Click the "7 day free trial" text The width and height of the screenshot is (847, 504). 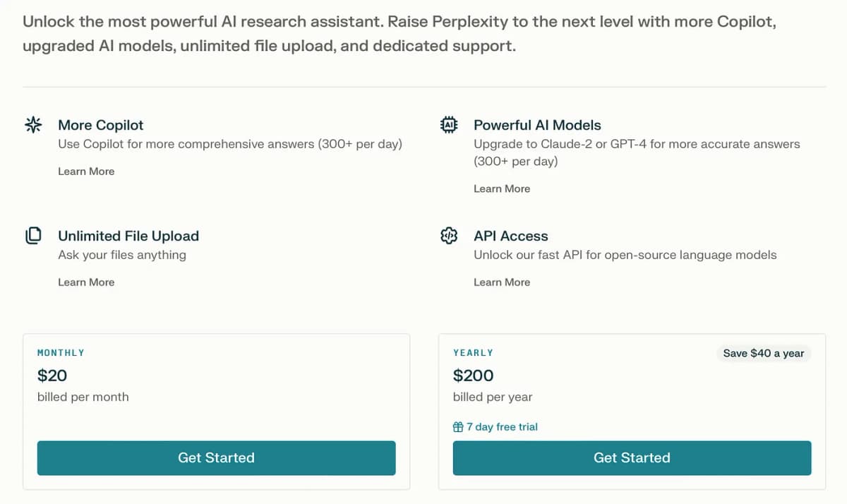[502, 427]
